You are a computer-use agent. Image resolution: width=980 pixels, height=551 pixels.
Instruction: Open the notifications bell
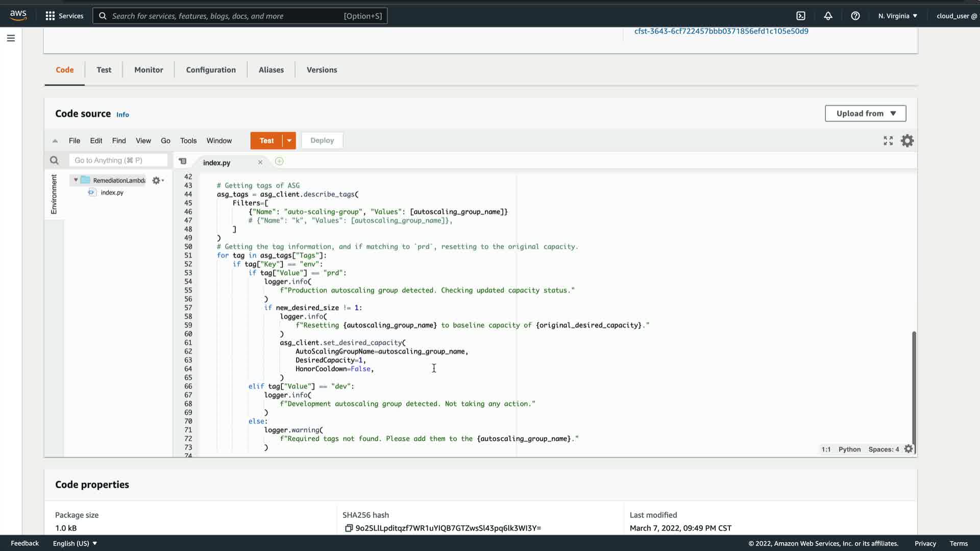[x=828, y=16]
